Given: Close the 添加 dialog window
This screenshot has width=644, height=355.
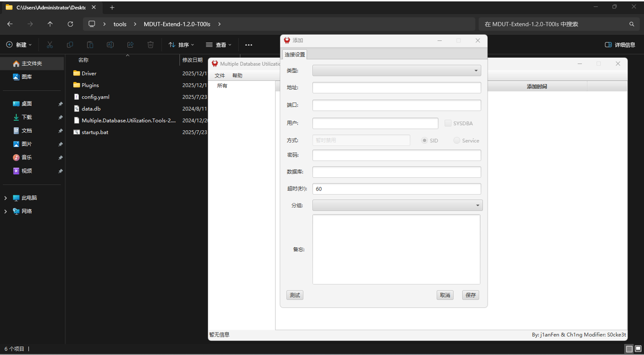Looking at the screenshot, I should click(478, 40).
